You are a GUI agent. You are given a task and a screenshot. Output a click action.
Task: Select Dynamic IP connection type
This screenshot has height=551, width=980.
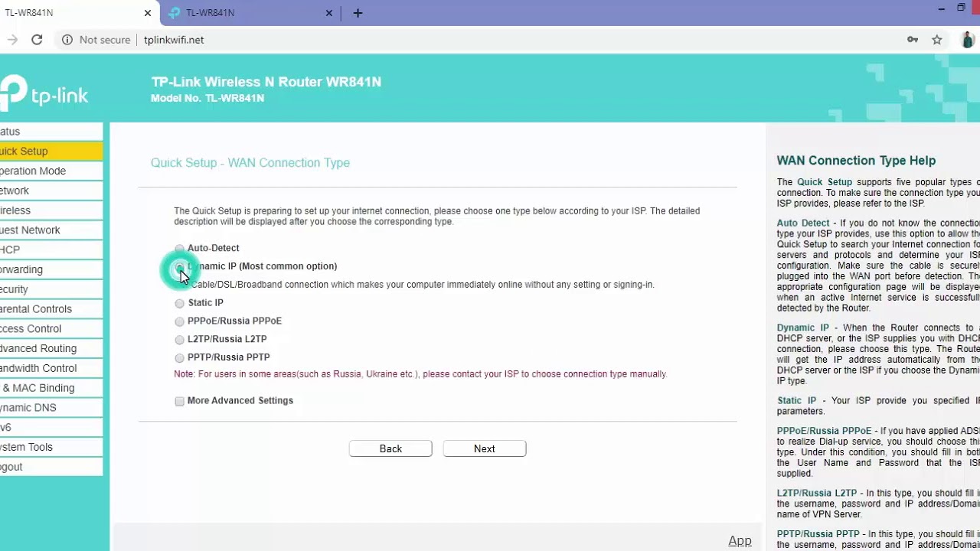click(179, 267)
